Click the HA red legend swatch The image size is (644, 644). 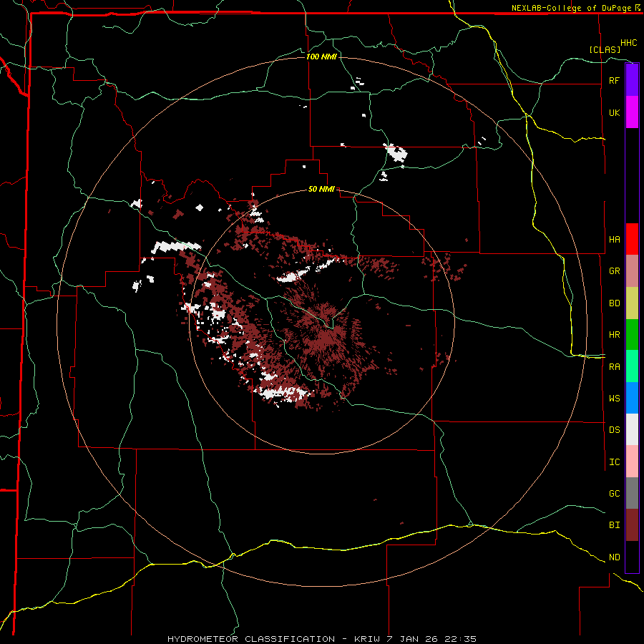click(x=632, y=239)
